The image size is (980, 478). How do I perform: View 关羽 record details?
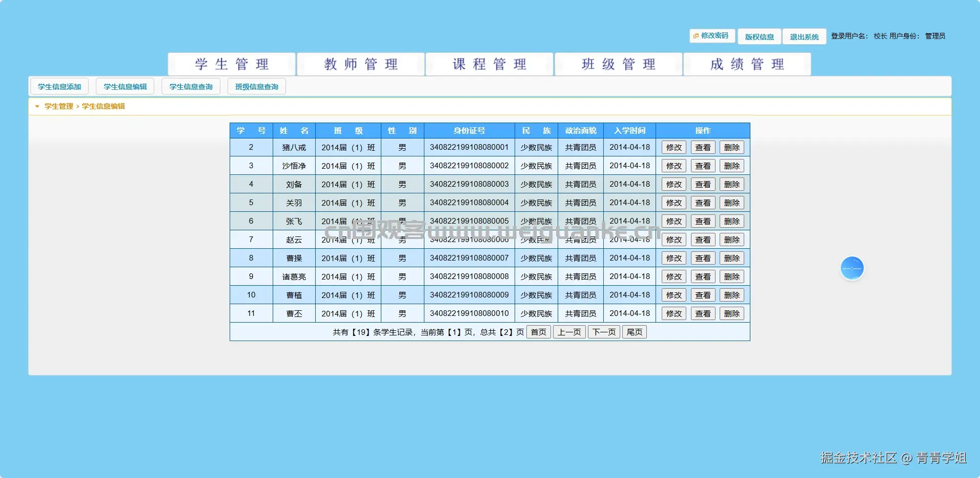(x=703, y=203)
